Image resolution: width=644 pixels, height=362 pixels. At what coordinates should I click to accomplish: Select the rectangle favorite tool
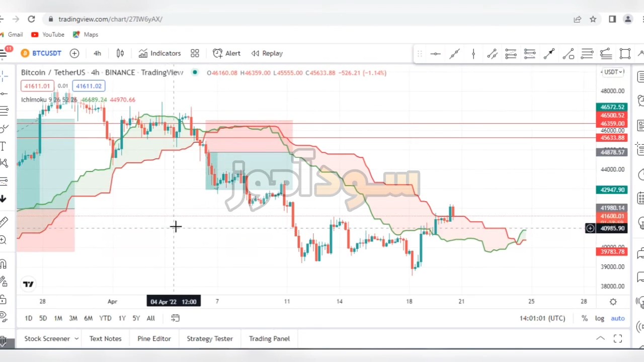pyautogui.click(x=625, y=54)
